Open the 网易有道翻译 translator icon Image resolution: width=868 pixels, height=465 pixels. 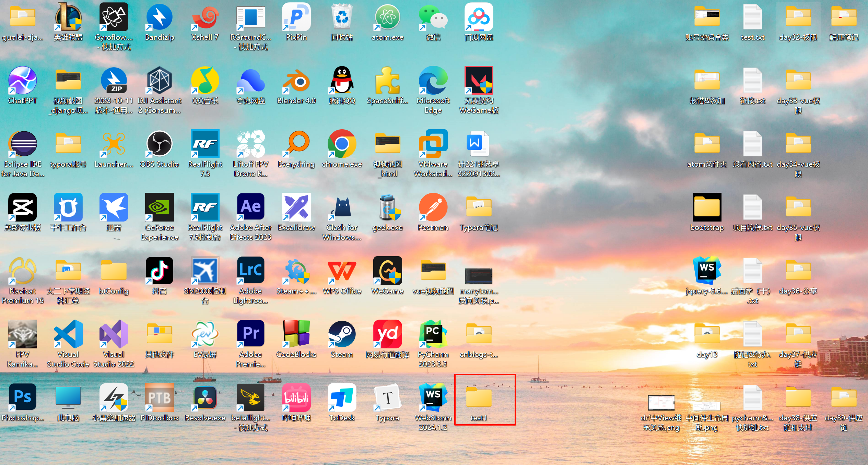pos(388,334)
